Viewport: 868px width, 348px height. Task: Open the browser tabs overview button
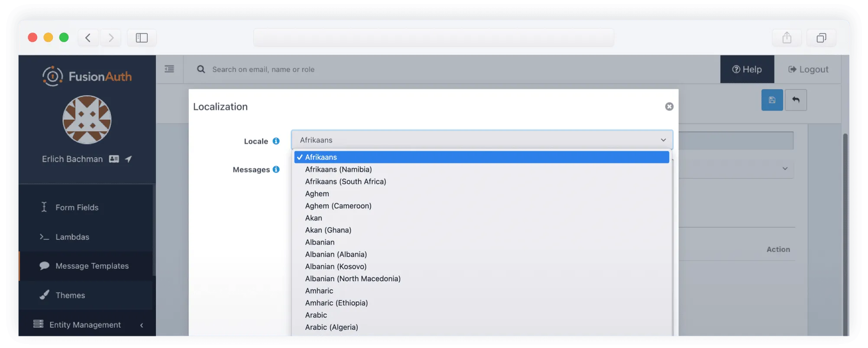(821, 38)
